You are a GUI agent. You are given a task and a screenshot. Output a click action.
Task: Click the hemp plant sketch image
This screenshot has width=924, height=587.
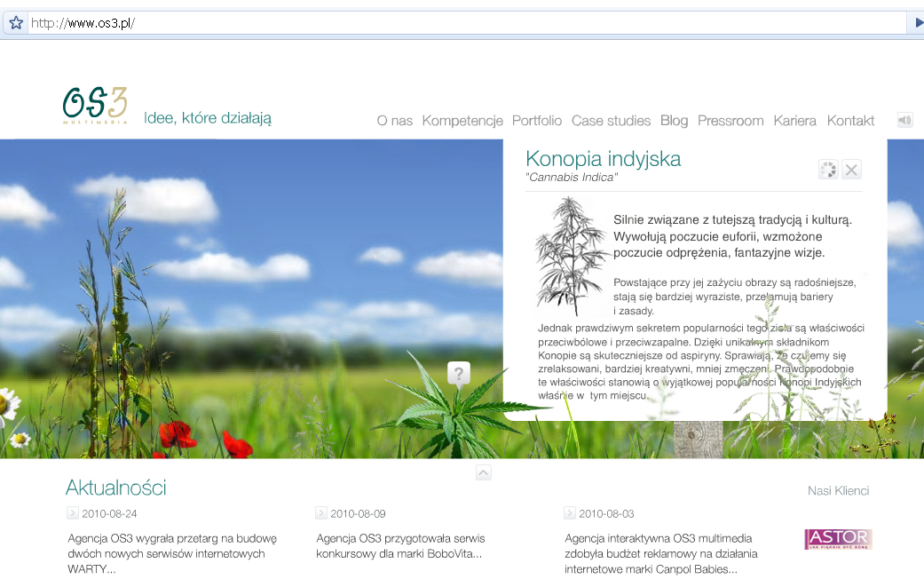click(x=571, y=257)
